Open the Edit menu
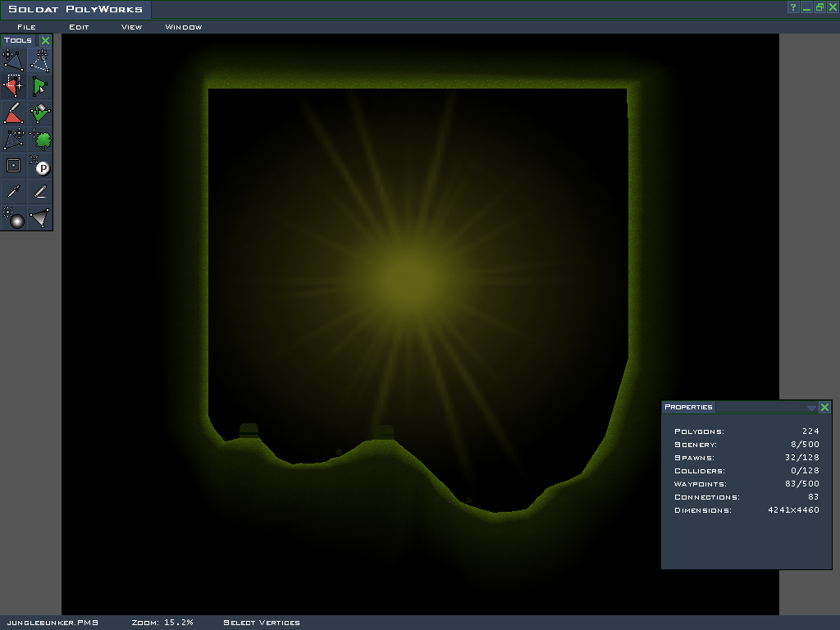 (x=79, y=27)
